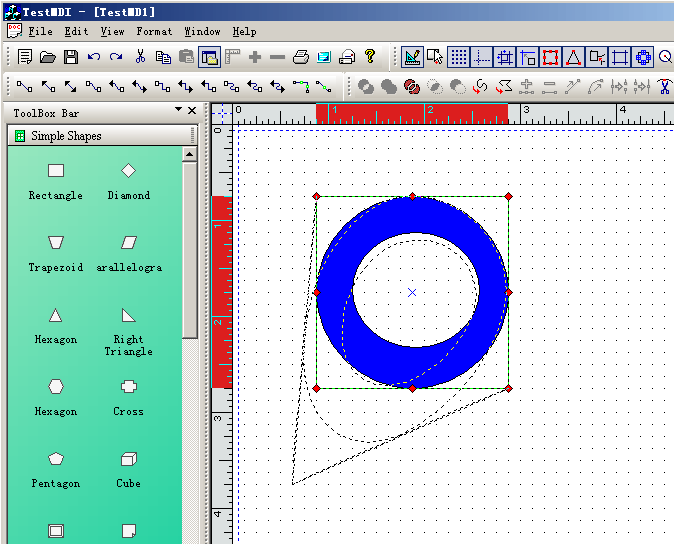Click the red subtract shapes icon
Viewport: 674px width, 544px height.
pyautogui.click(x=412, y=86)
